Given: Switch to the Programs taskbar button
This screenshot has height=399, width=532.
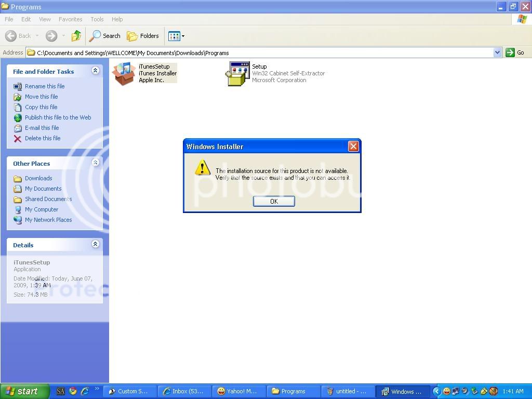Looking at the screenshot, I should coord(294,392).
